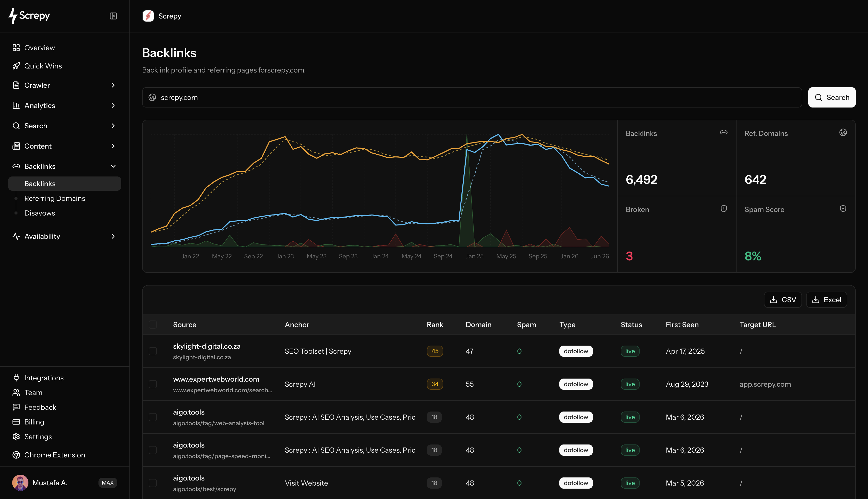This screenshot has width=868, height=499.
Task: Open www.expertwebworld.com source link
Action: coord(216,379)
